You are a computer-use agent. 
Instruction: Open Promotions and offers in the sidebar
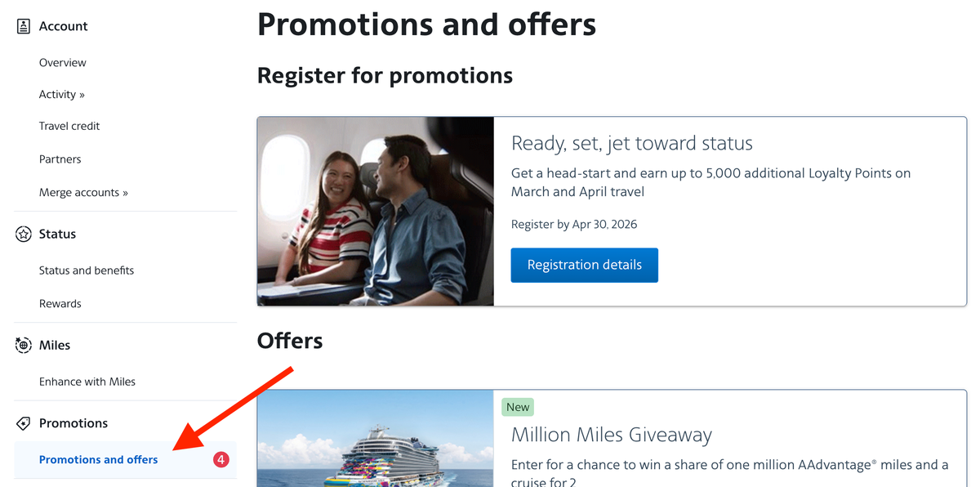[98, 459]
